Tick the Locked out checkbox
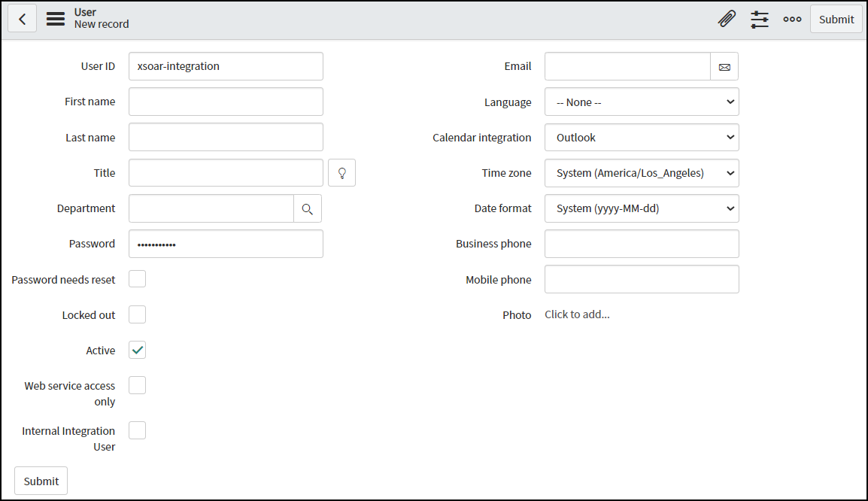 click(137, 314)
